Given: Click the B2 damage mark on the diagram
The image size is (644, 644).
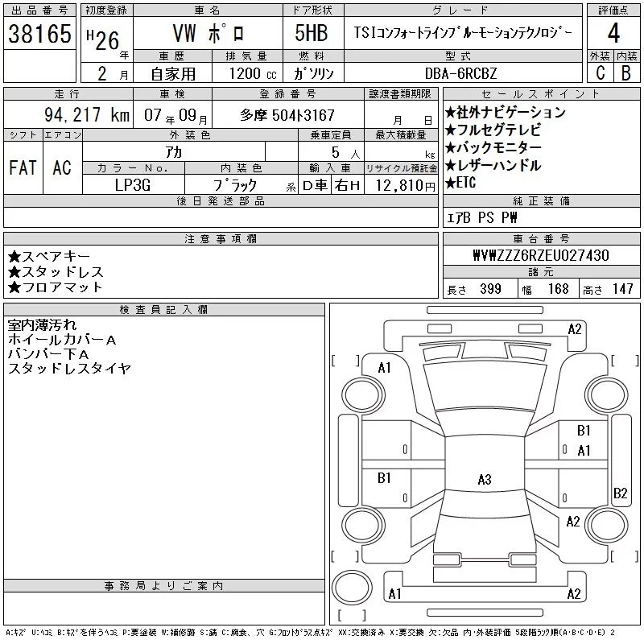Looking at the screenshot, I should [620, 493].
